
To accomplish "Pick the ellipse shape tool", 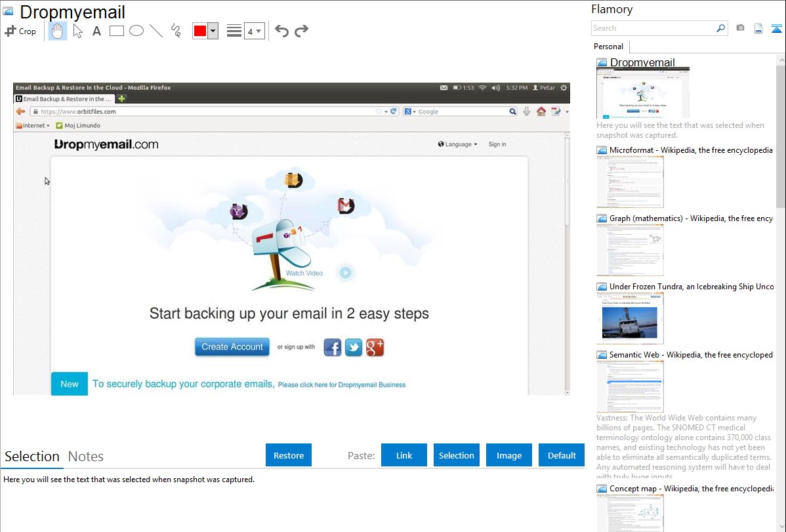I will click(x=136, y=31).
